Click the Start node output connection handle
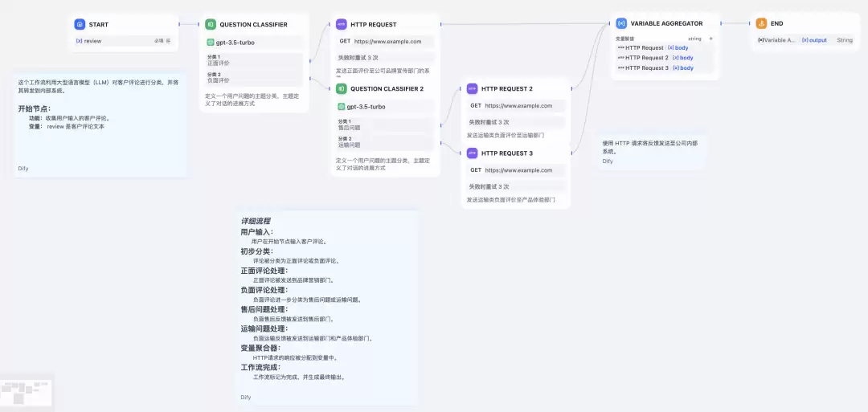This screenshot has height=412, width=868. point(179,24)
